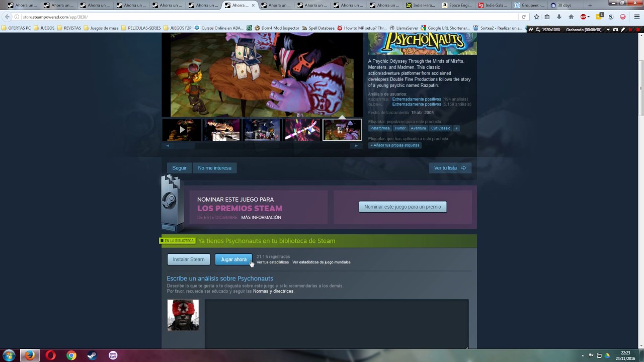Select the third screenshot thumbnail
The width and height of the screenshot is (644, 362).
261,130
